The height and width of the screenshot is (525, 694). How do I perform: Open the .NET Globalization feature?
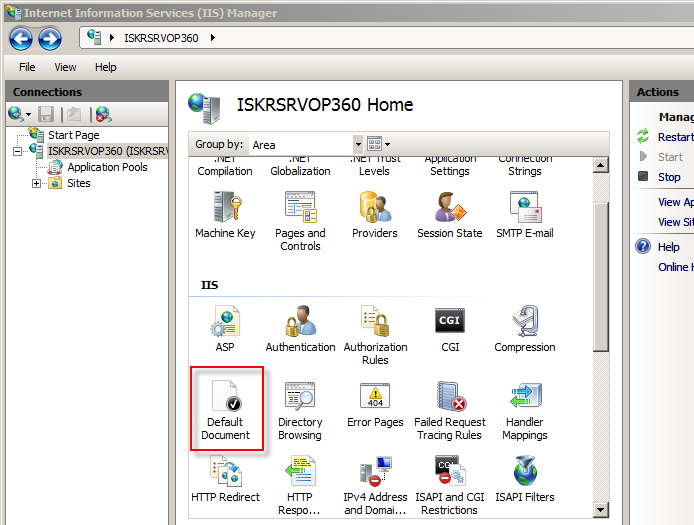[x=300, y=167]
